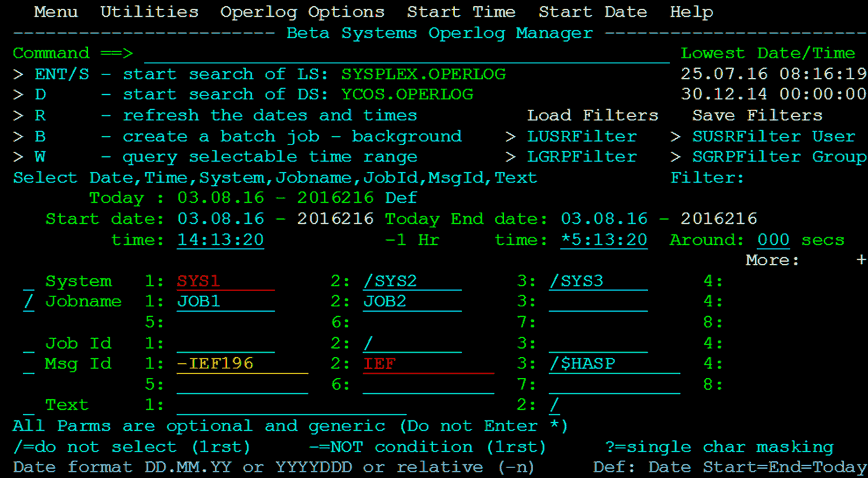Open the Operlog Options menu

click(x=302, y=12)
